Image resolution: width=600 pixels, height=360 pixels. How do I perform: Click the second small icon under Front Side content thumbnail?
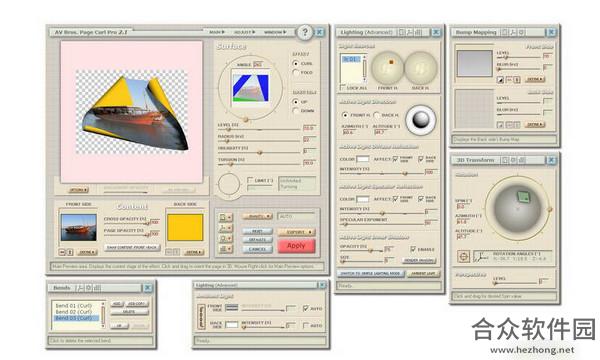tap(70, 252)
